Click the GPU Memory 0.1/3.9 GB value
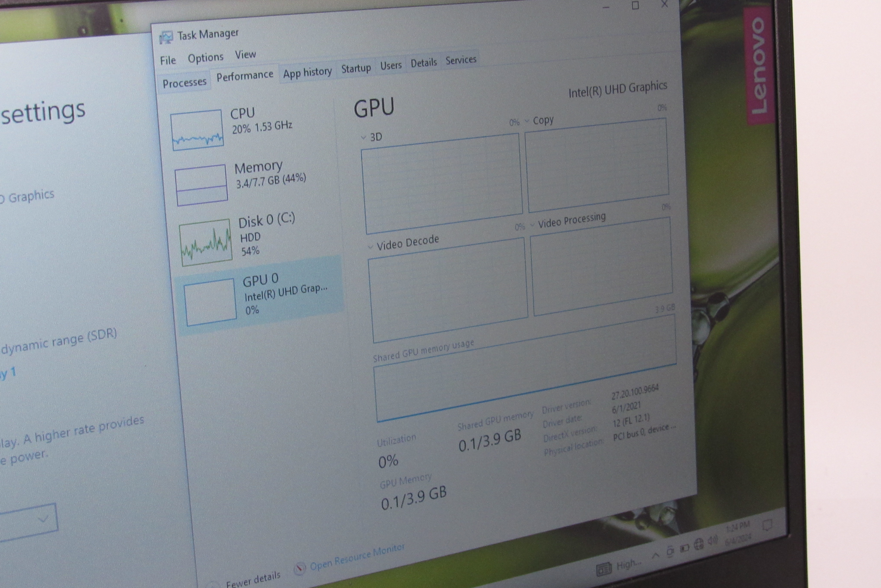Image resolution: width=881 pixels, height=588 pixels. click(413, 498)
